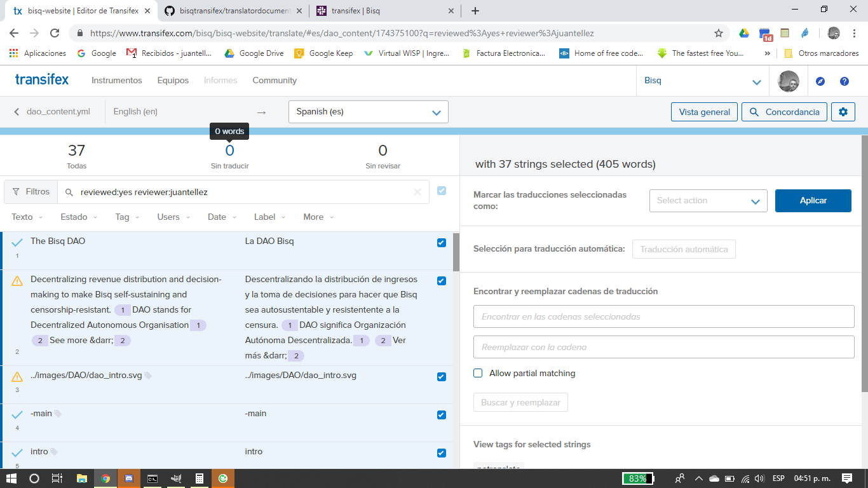
Task: Click warning icon on dao_intro.svg string
Action: tap(17, 377)
